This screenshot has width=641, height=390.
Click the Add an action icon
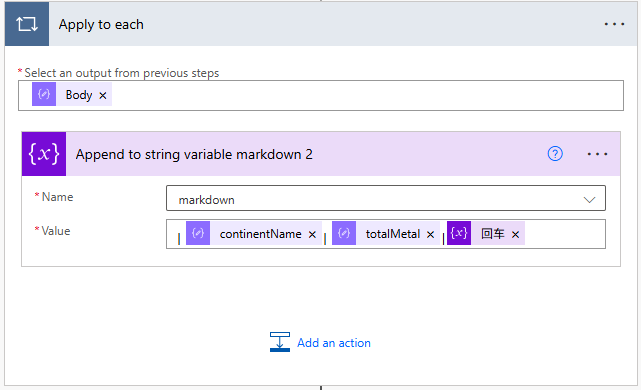click(280, 342)
